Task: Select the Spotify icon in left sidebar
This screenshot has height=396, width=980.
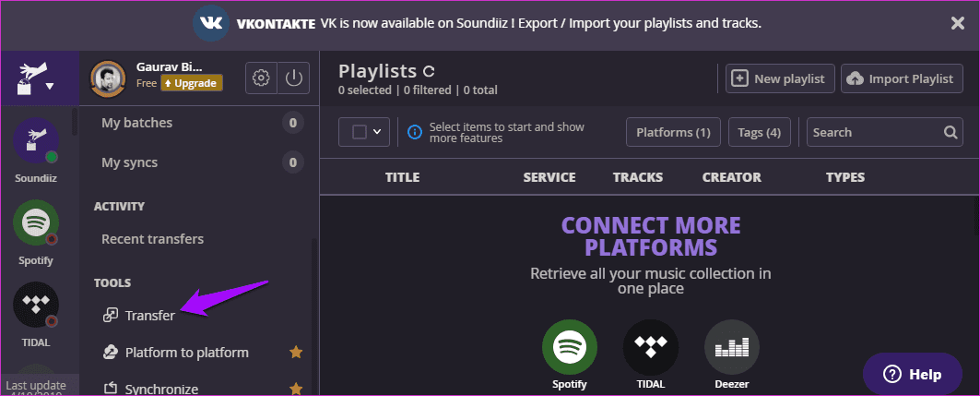Action: (36, 222)
